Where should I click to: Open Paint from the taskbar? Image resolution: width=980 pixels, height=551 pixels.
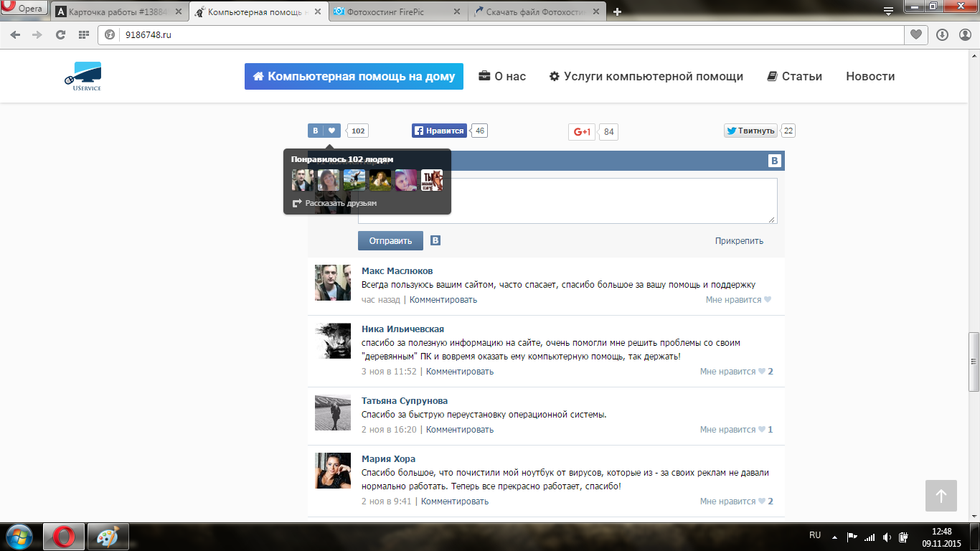click(x=108, y=537)
